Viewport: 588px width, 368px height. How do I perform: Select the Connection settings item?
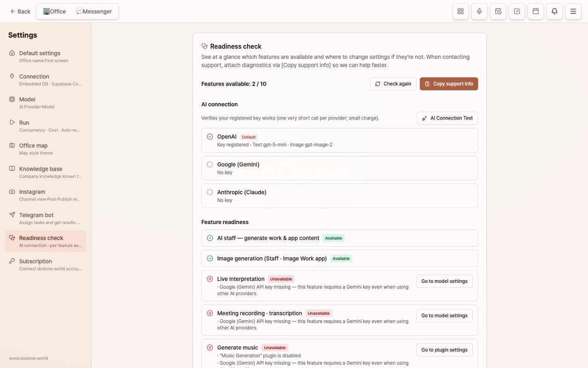pyautogui.click(x=45, y=80)
